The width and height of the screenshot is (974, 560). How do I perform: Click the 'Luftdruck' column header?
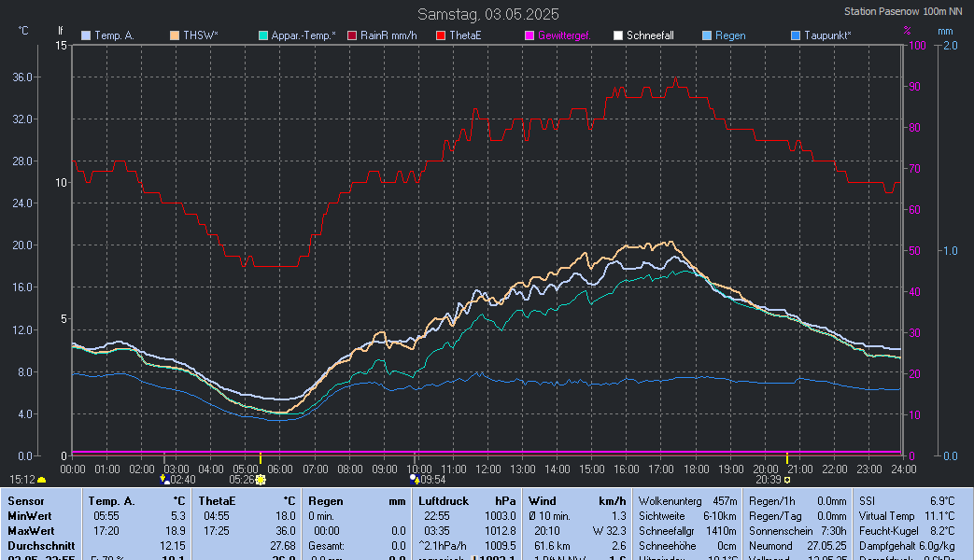pyautogui.click(x=444, y=501)
